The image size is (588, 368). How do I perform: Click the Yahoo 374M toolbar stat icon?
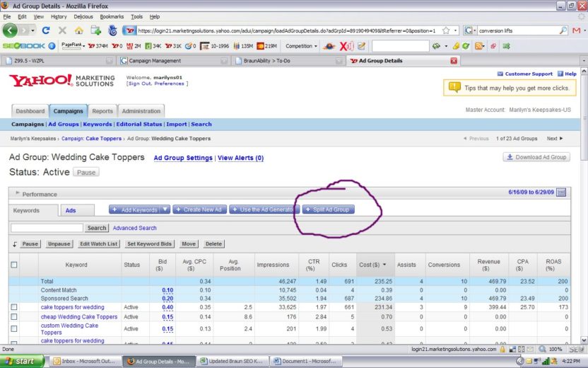click(x=98, y=46)
